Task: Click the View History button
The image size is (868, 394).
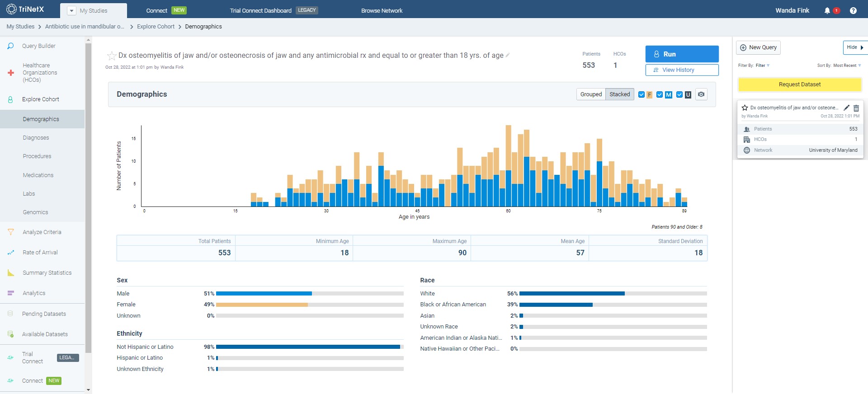Action: [x=682, y=70]
